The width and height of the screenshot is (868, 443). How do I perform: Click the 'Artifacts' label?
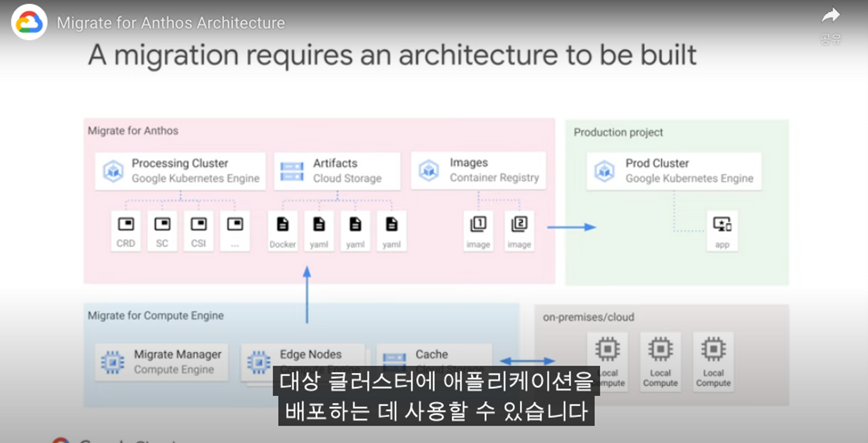pos(335,163)
